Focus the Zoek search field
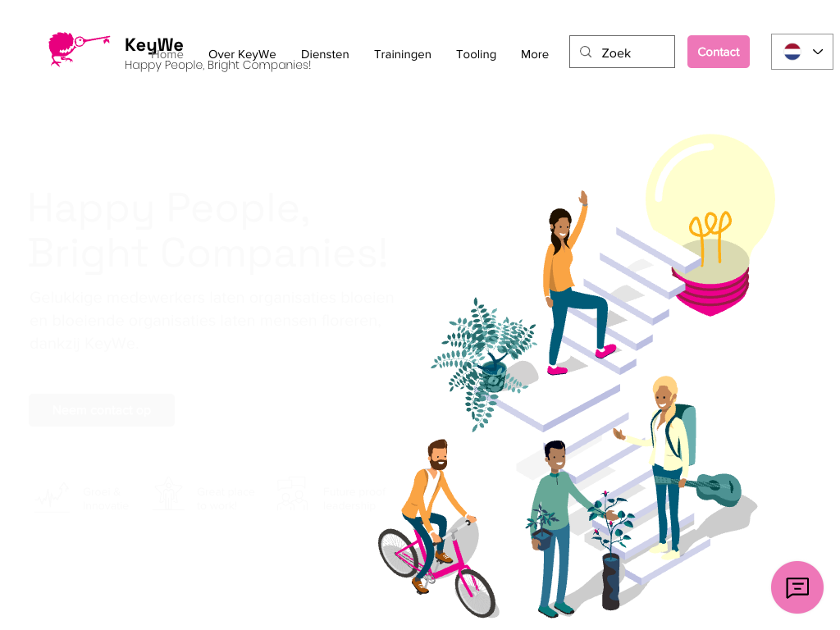 tap(622, 52)
